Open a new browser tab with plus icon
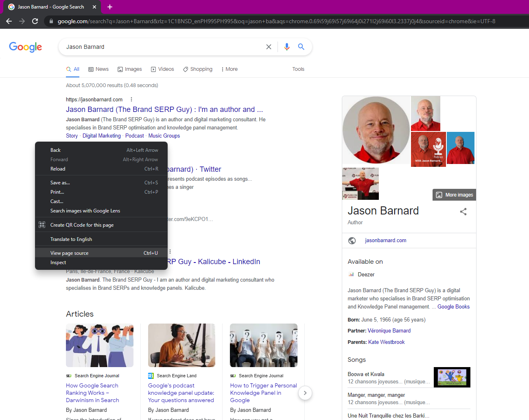 tap(110, 7)
